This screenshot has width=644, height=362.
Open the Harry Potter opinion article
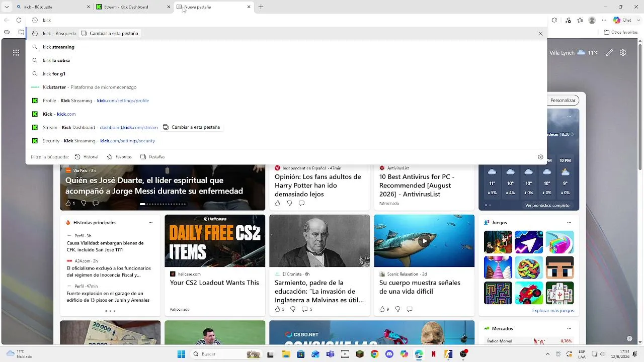[x=318, y=186]
